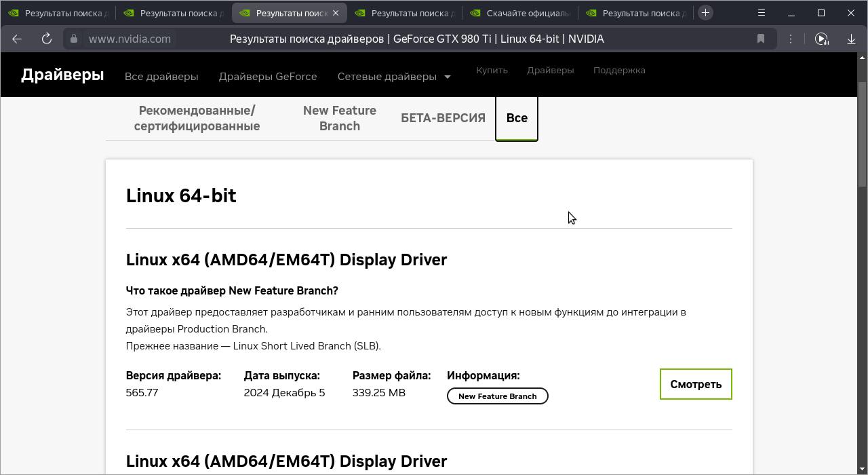Viewport: 868px width, 475px height.
Task: Click the page vertical scrollbar thumb
Action: (863, 134)
